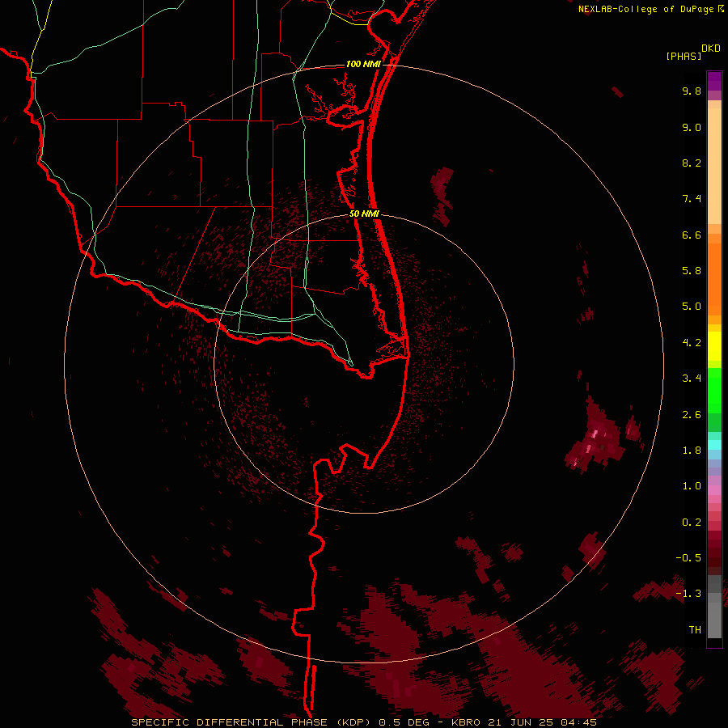728x728 pixels.
Task: Select the 50 NMI range ring label
Action: point(365,214)
